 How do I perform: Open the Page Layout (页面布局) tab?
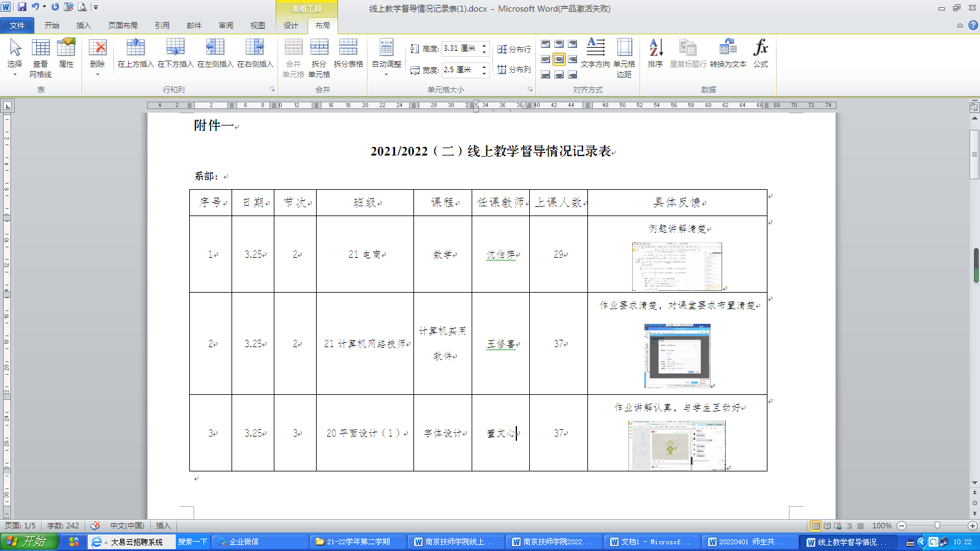point(123,25)
